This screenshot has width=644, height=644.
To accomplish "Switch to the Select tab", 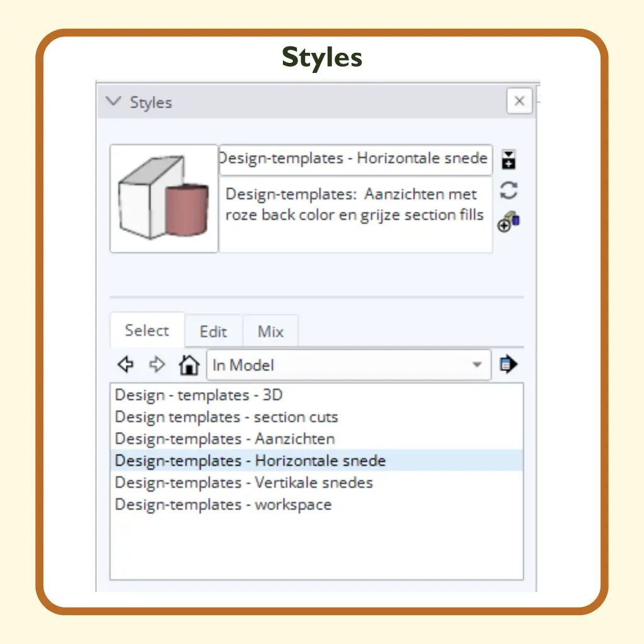I will (x=147, y=330).
